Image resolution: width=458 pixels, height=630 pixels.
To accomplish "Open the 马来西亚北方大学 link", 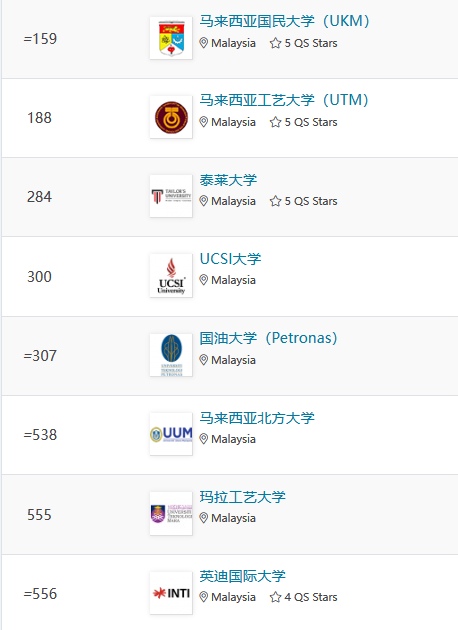I will [x=257, y=418].
